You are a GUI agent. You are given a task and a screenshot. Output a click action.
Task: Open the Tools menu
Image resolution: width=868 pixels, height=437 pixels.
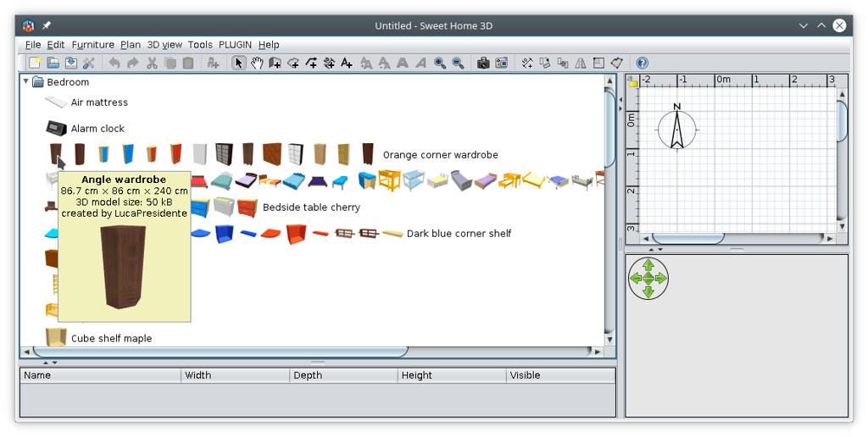tap(200, 45)
